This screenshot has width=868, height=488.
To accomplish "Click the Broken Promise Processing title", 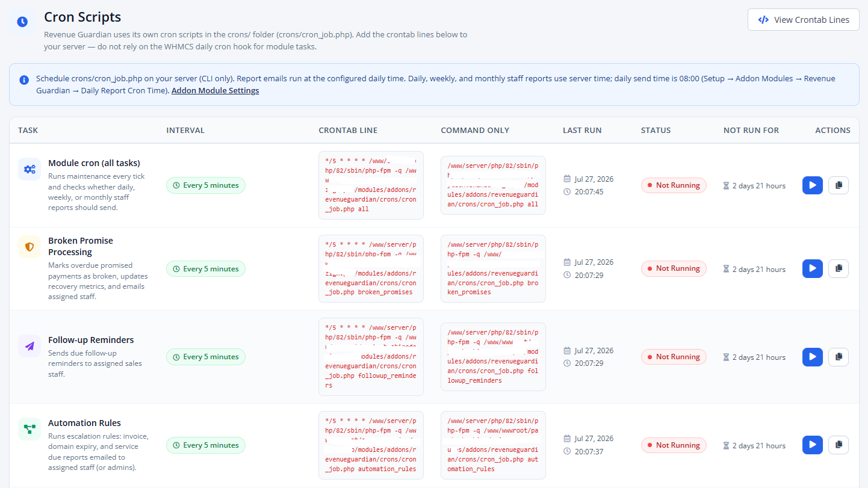I will tap(81, 246).
